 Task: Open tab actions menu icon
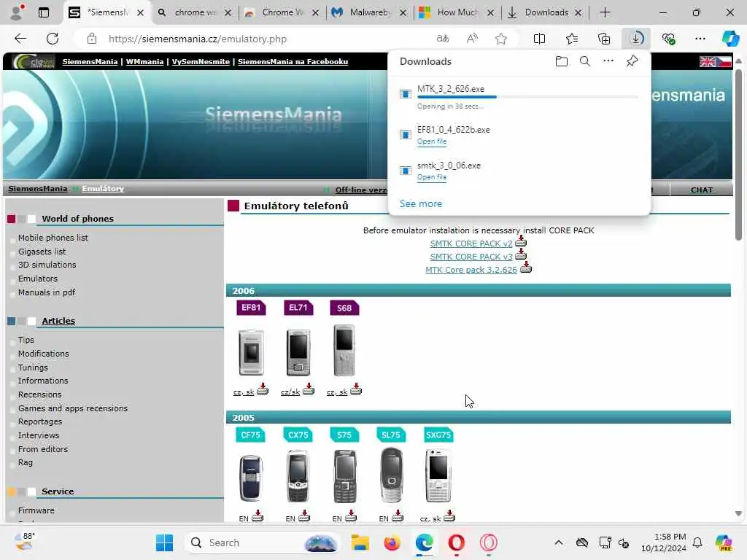[x=43, y=12]
